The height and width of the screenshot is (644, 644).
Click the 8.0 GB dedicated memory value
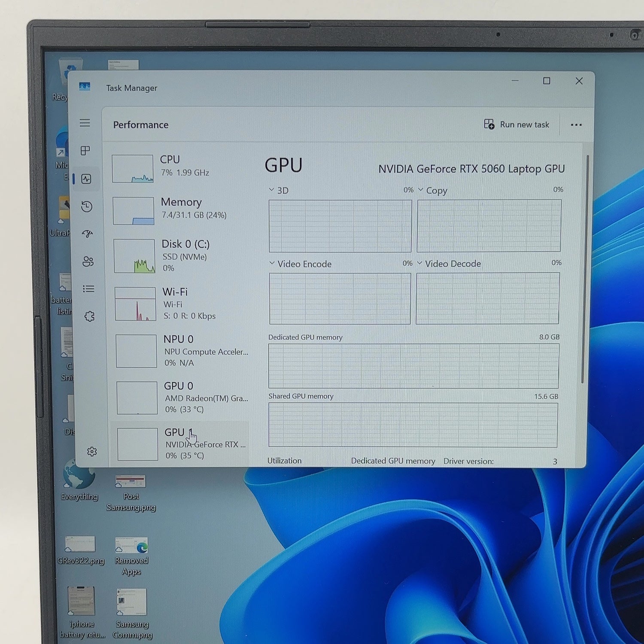pos(549,337)
